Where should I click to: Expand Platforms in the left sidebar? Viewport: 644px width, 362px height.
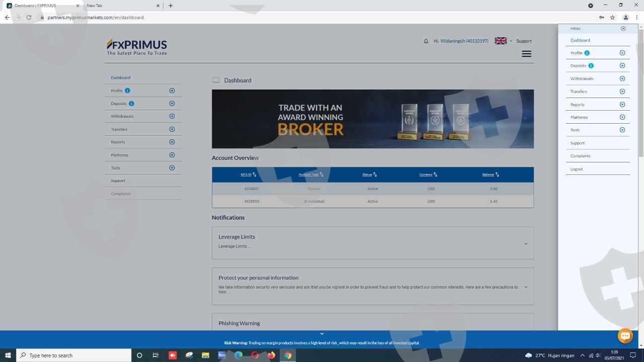[x=172, y=155]
